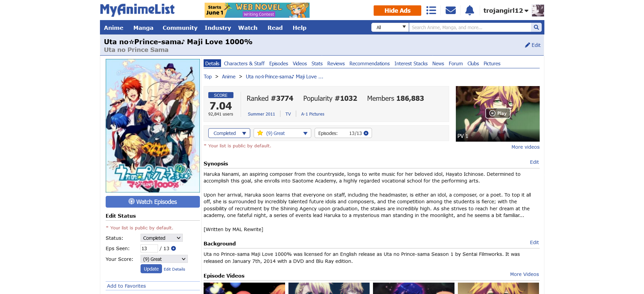Click the Popularity #1032 text

[x=330, y=98]
